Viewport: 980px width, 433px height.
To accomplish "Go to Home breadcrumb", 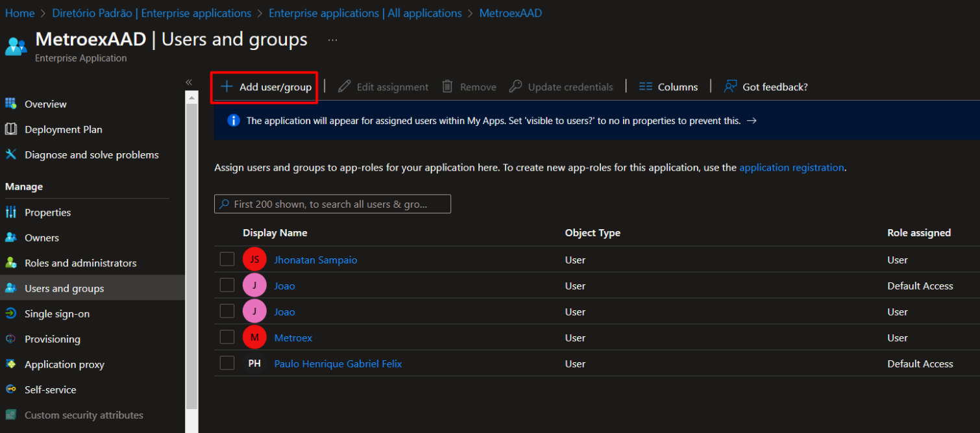I will tap(19, 13).
